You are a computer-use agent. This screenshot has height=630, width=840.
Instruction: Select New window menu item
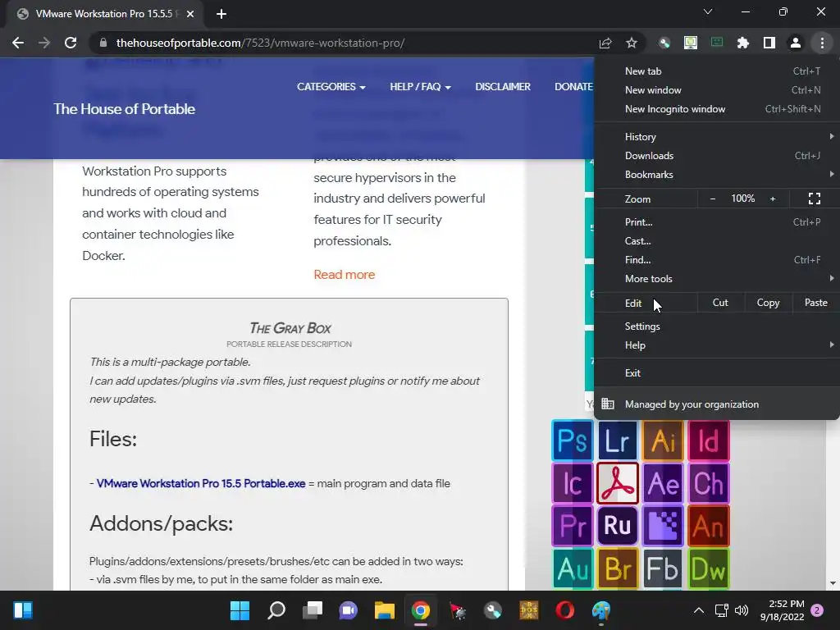pyautogui.click(x=717, y=90)
